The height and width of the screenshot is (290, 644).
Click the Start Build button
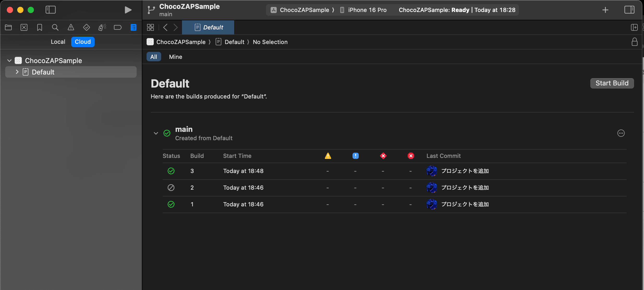coord(612,83)
